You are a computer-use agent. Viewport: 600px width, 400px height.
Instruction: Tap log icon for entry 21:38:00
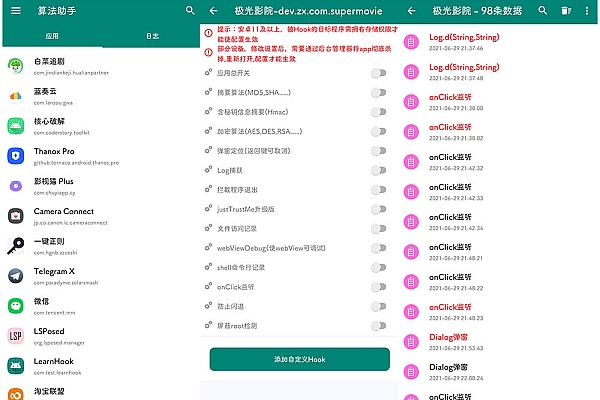click(x=411, y=102)
